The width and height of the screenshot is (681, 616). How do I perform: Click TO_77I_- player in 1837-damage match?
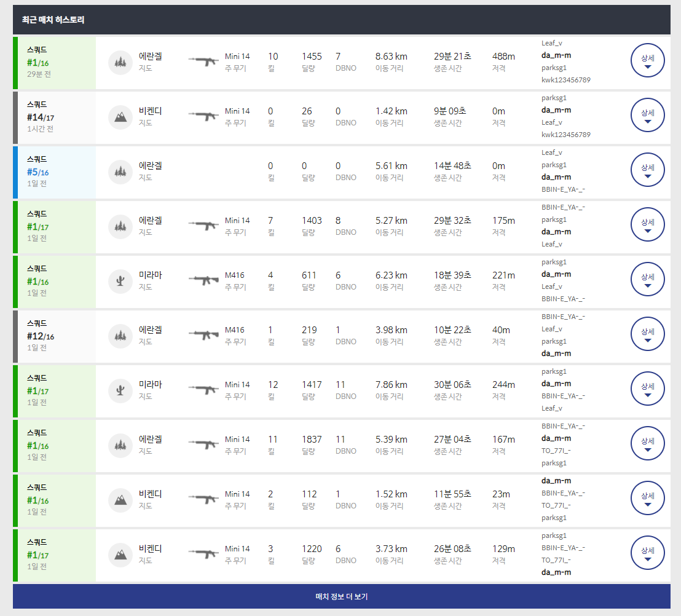[556, 451]
